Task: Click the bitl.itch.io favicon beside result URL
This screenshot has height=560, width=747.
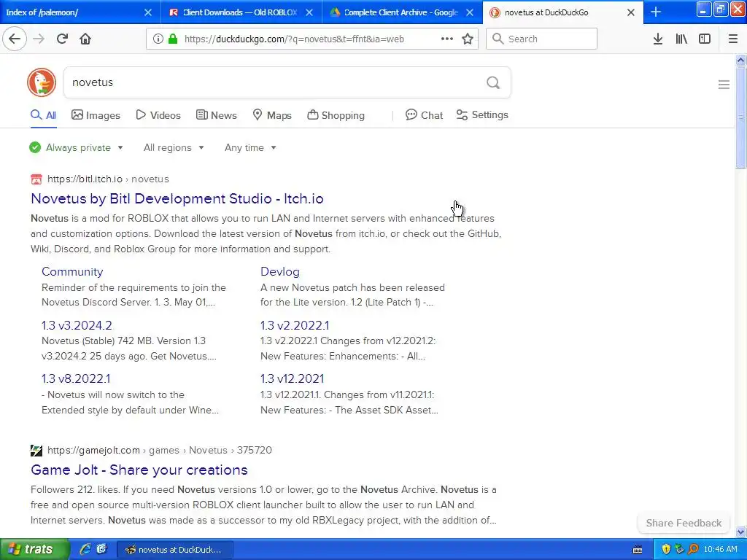Action: click(x=36, y=179)
